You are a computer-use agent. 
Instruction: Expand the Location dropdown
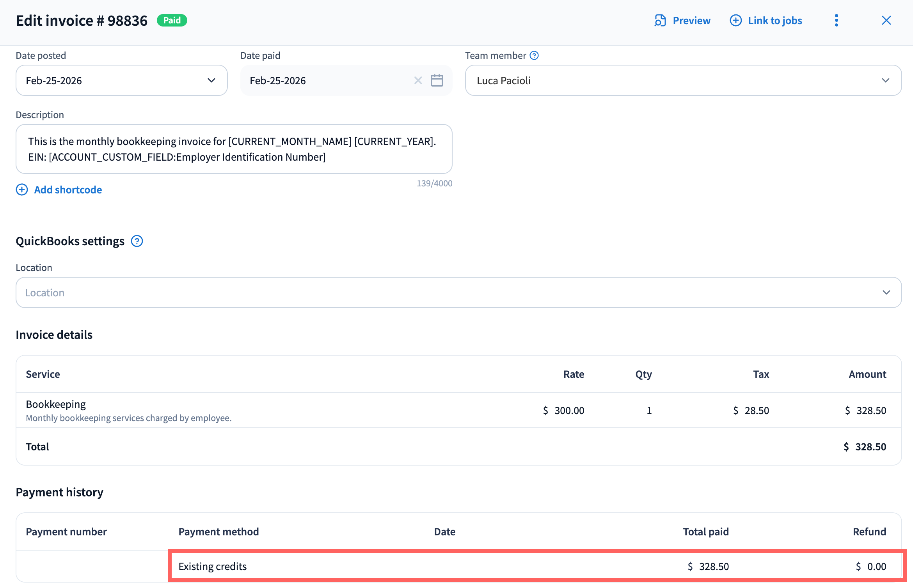click(x=886, y=292)
